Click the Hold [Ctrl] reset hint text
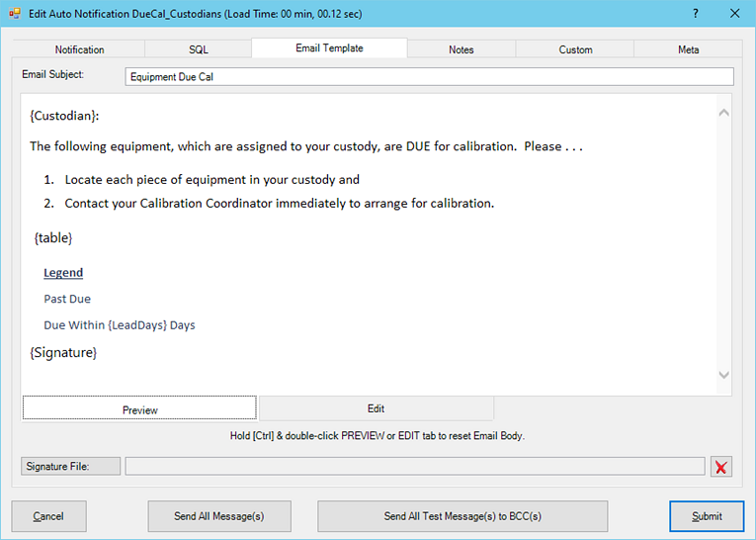756x540 pixels. click(378, 436)
